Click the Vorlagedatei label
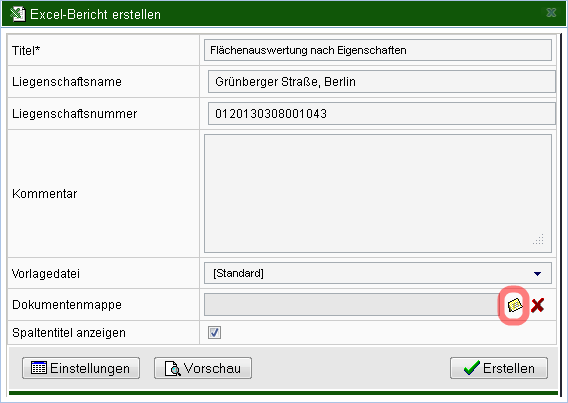 click(46, 273)
